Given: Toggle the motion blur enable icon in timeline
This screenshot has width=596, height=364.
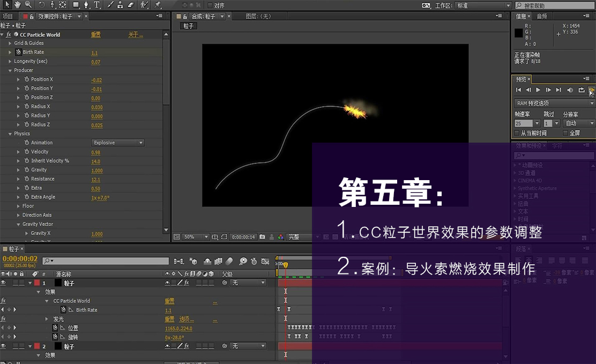Looking at the screenshot, I should [x=229, y=261].
